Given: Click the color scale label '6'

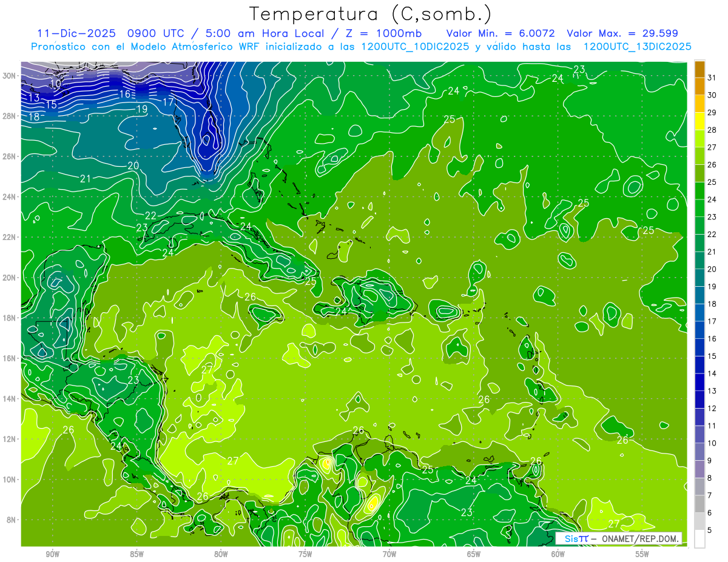Looking at the screenshot, I should [710, 513].
